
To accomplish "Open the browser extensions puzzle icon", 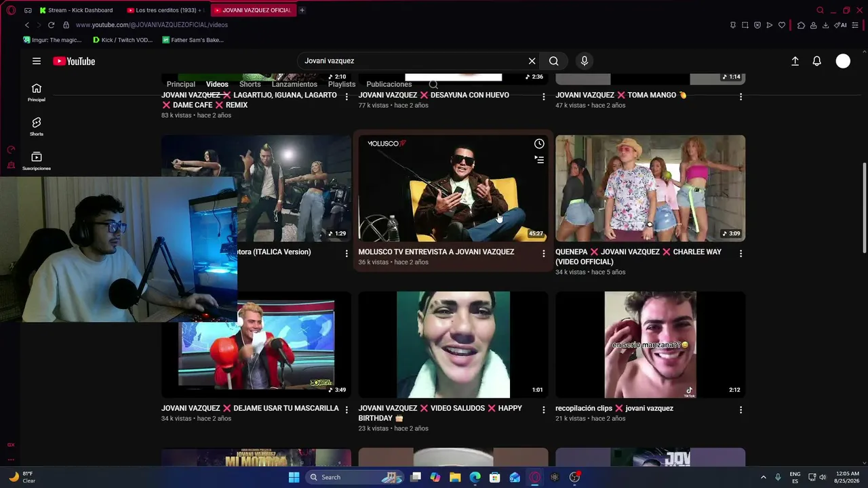I will (801, 25).
